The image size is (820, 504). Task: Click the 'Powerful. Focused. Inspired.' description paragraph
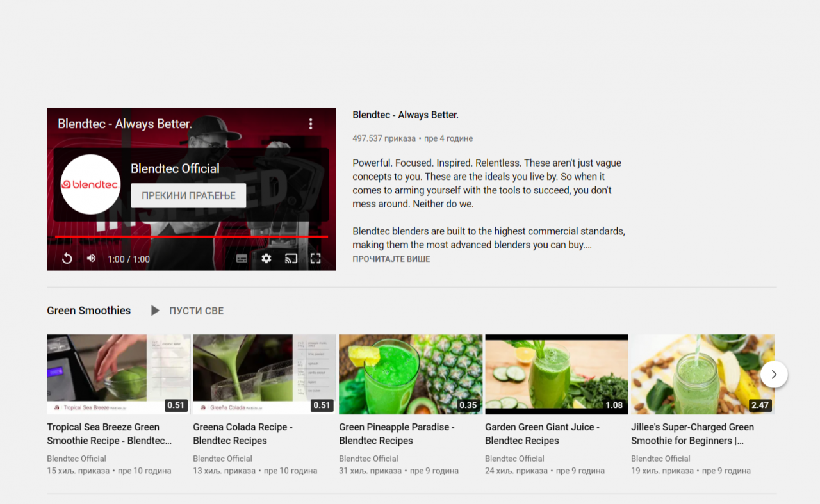coord(487,183)
